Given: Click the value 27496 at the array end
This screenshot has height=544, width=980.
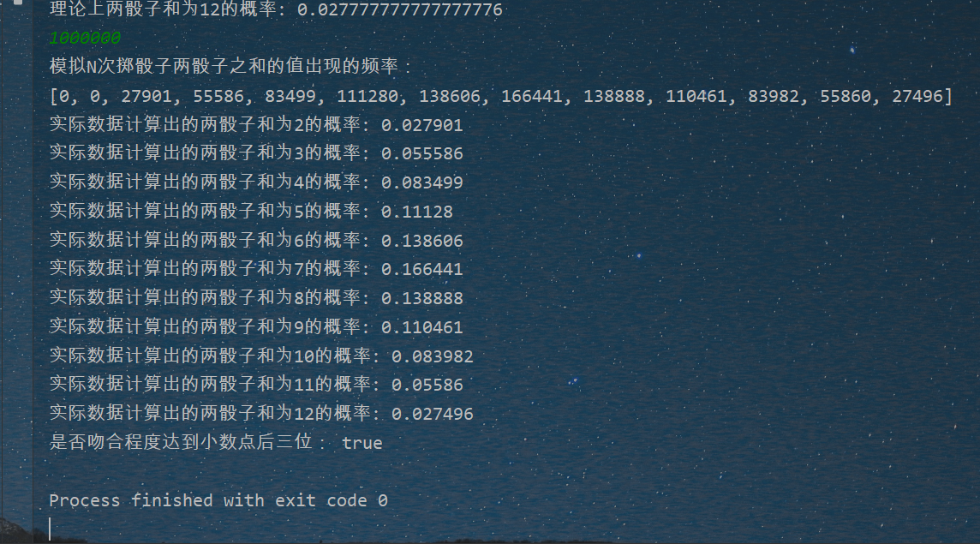Looking at the screenshot, I should click(x=917, y=96).
